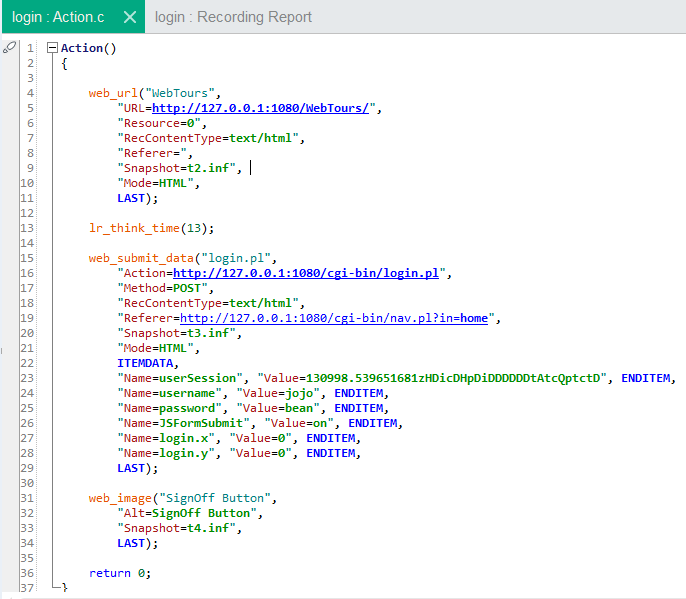
Task: Click "Value=bean" on line 25
Action: pyautogui.click(x=278, y=408)
